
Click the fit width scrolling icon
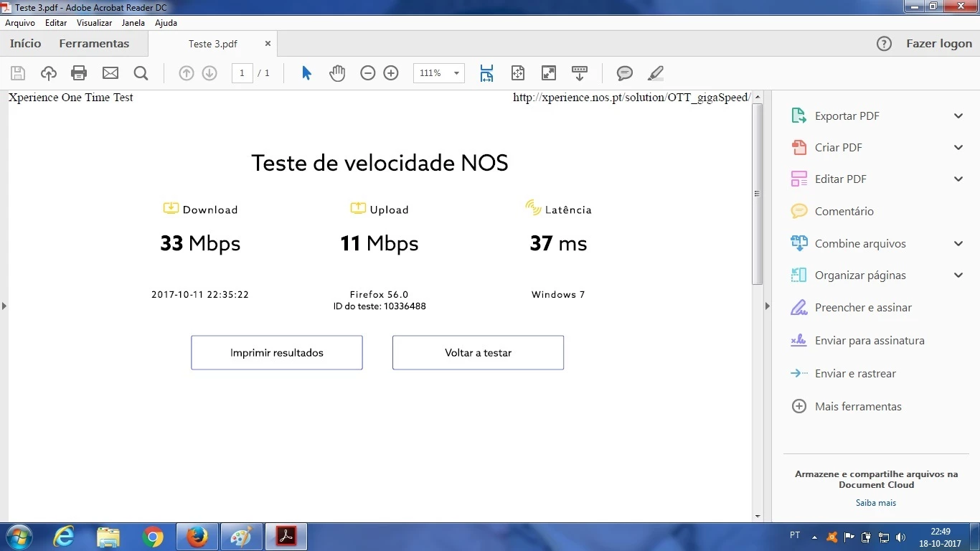pos(487,73)
